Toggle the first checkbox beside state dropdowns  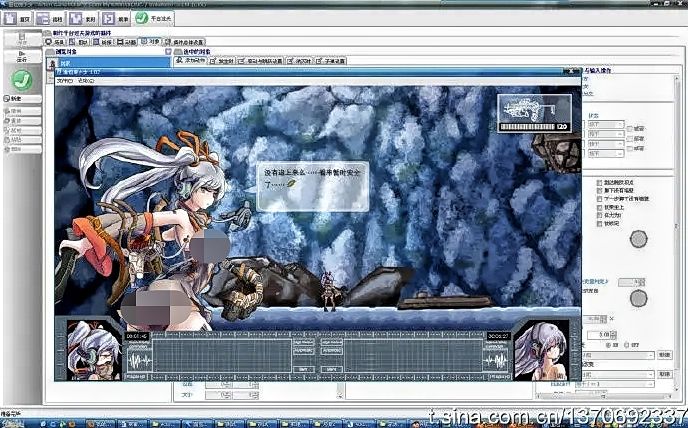tap(630, 129)
